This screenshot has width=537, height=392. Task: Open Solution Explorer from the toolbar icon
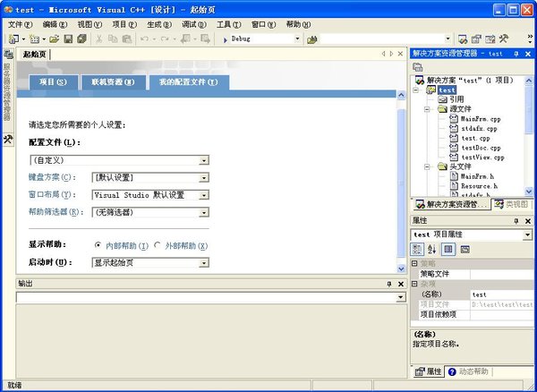(x=463, y=39)
